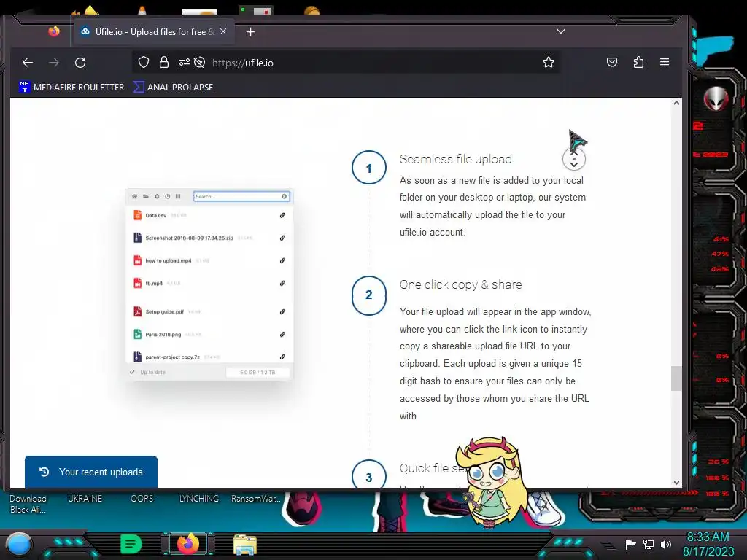
Task: Click the Seamless file upload heading
Action: 455,159
